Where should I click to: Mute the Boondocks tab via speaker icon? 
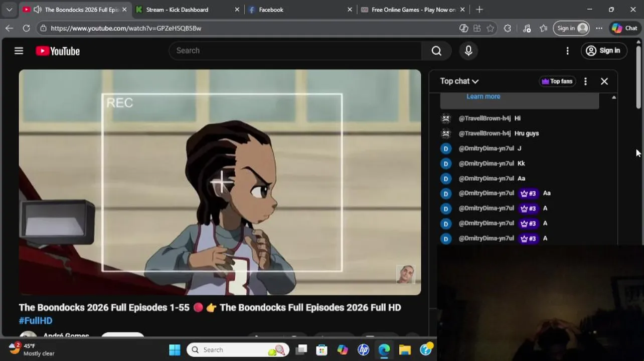coord(38,10)
